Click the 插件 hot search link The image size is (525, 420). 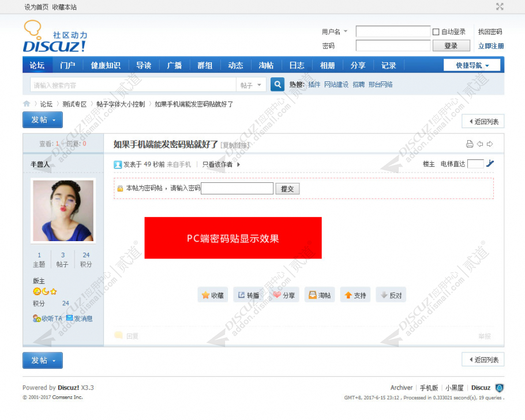(x=314, y=84)
